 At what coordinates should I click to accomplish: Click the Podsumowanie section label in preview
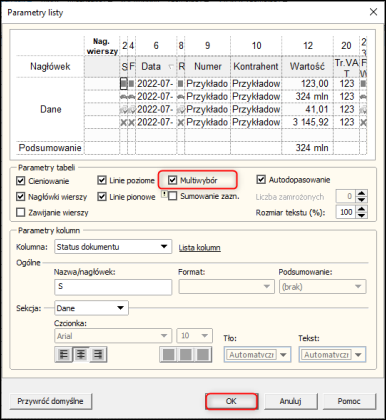[50, 148]
